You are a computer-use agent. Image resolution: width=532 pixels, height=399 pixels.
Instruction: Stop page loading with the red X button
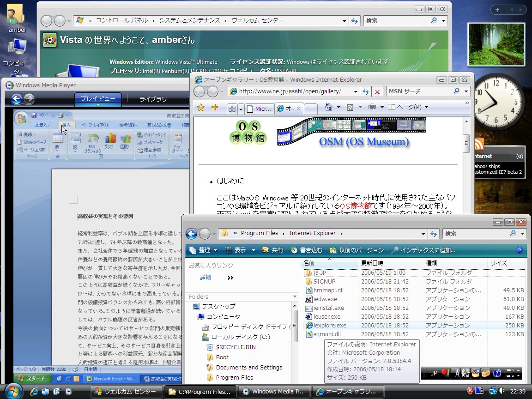coord(377,91)
